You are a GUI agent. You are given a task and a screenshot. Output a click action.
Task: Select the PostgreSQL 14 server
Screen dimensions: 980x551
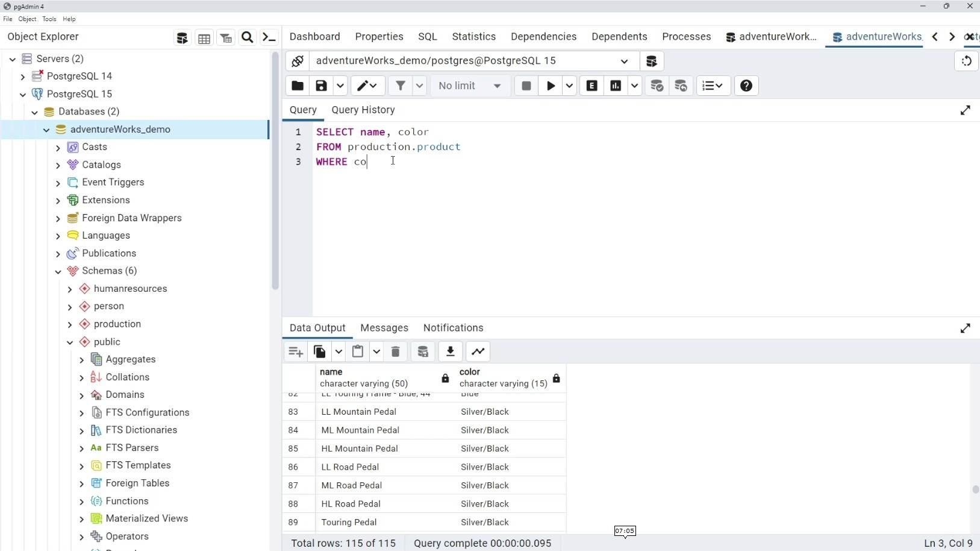point(80,76)
